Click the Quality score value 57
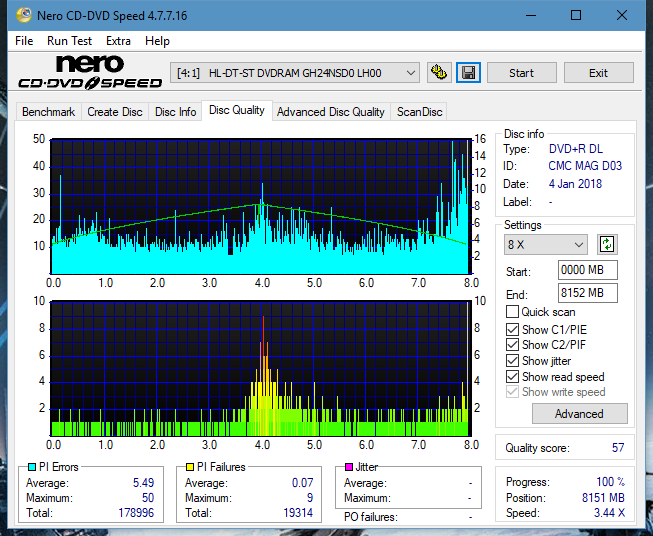653x536 pixels. (618, 448)
